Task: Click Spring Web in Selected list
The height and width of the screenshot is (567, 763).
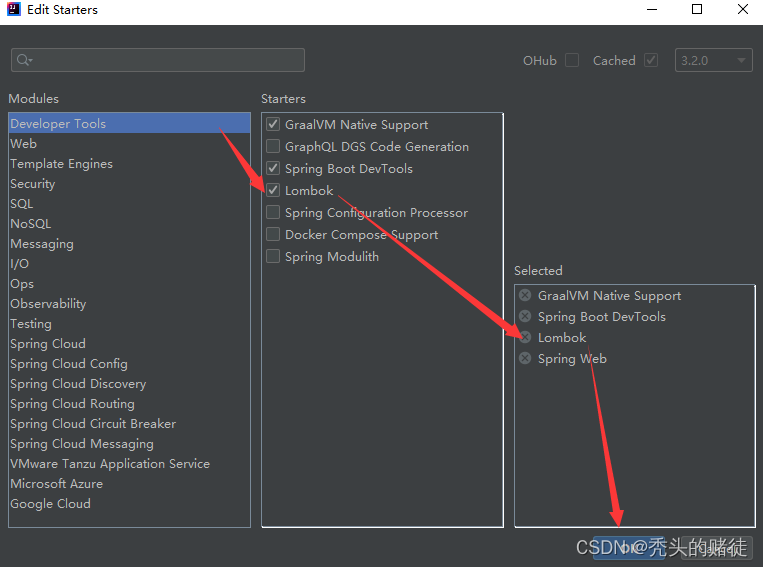Action: [572, 359]
